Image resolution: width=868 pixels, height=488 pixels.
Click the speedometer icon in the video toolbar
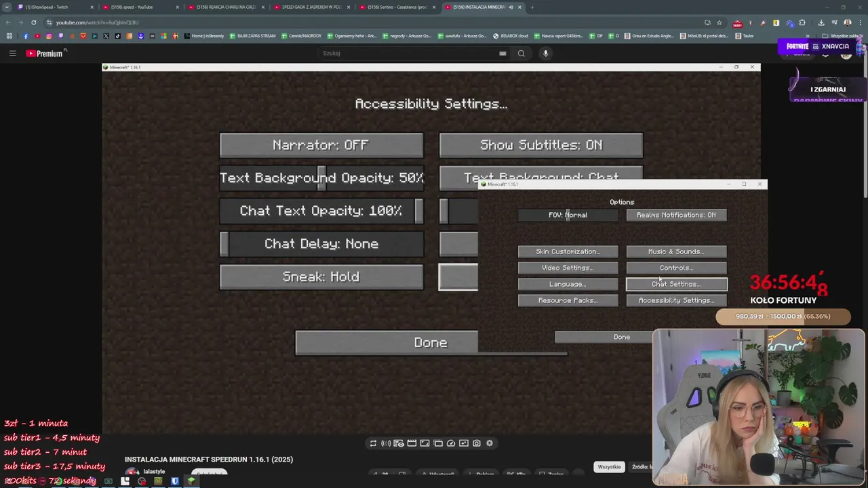coord(451,443)
